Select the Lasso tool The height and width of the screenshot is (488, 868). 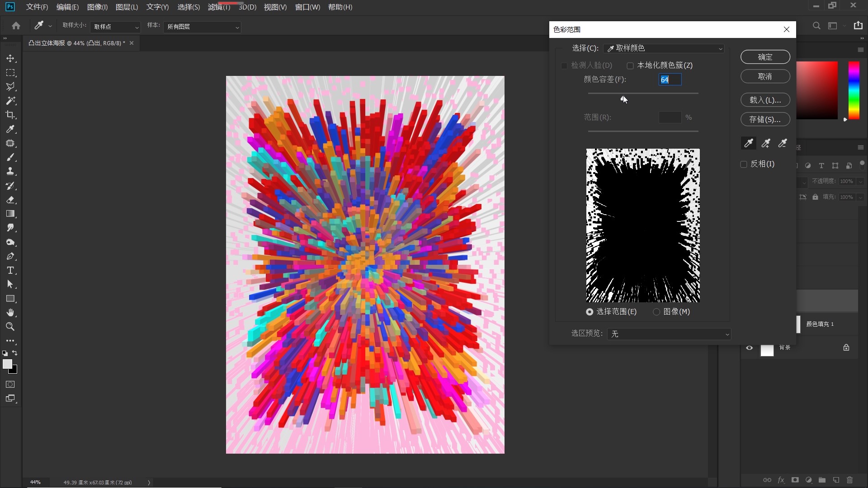pos(10,87)
